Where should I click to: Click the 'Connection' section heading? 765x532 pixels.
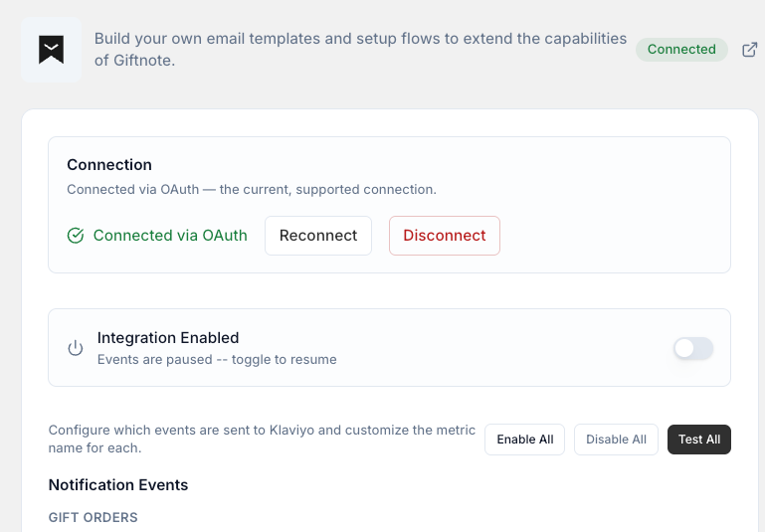pyautogui.click(x=109, y=165)
